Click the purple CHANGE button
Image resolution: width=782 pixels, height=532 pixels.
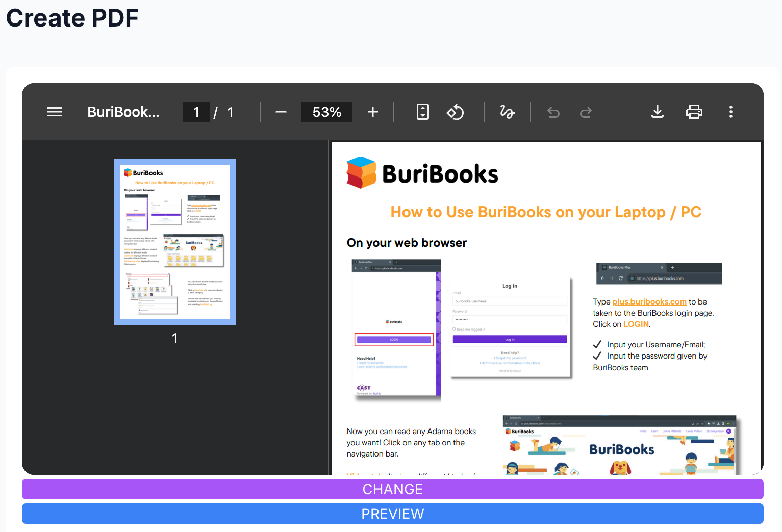(393, 489)
